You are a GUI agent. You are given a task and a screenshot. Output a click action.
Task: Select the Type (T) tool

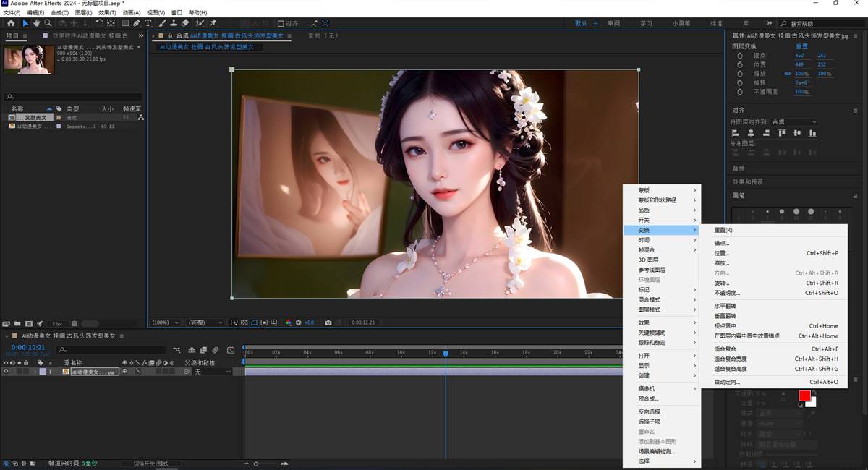(148, 23)
